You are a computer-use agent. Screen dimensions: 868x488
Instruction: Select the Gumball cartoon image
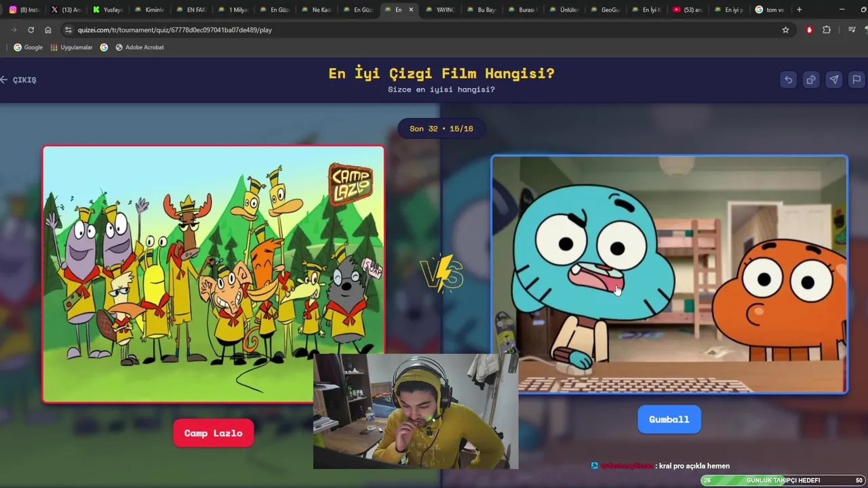669,274
